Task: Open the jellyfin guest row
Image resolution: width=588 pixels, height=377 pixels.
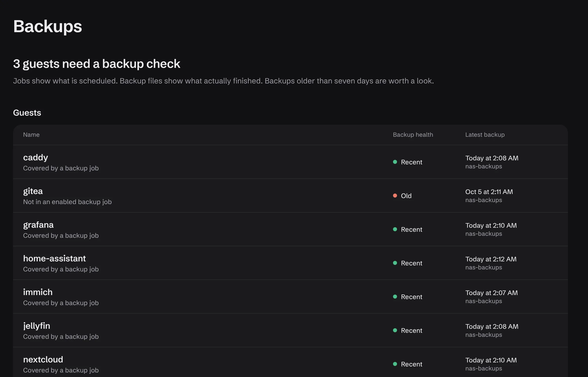Action: [290, 331]
